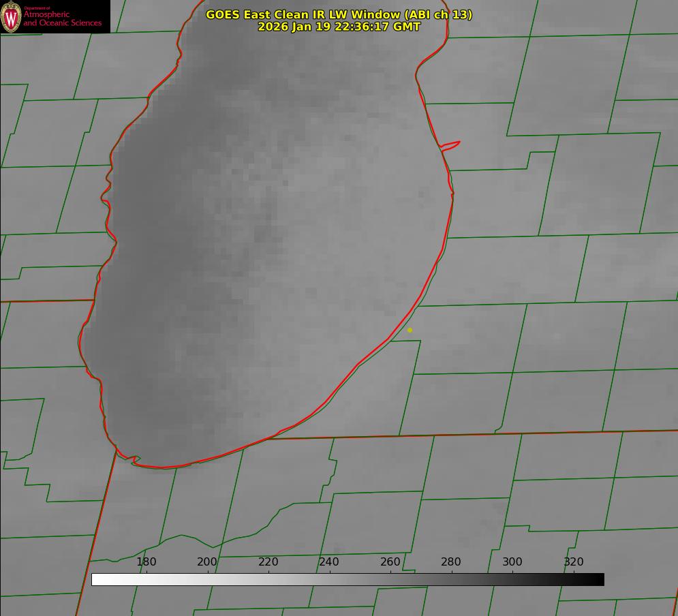This screenshot has width=678, height=616.
Task: Click the small red-outlined hook on east shore
Action: pos(451,144)
